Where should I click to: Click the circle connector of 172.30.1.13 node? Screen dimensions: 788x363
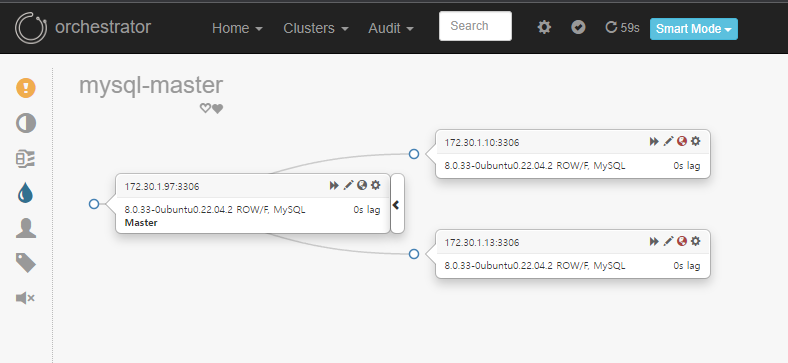coord(414,254)
